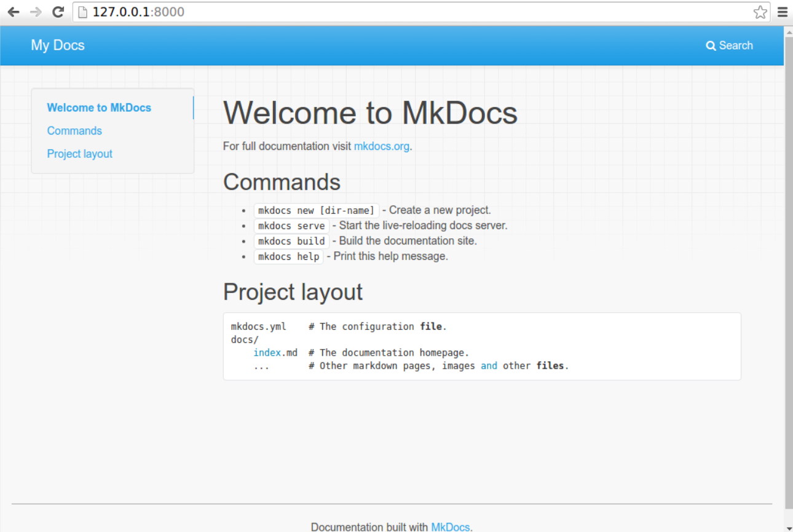Image resolution: width=793 pixels, height=532 pixels.
Task: Open the MkDocs link in the footer
Action: [x=451, y=527]
